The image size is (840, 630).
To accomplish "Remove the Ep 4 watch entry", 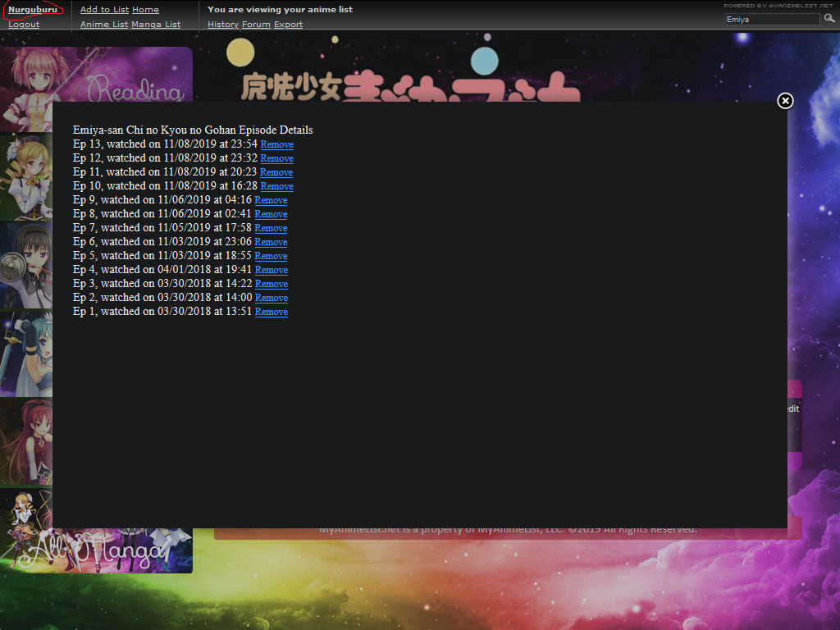I will [271, 270].
